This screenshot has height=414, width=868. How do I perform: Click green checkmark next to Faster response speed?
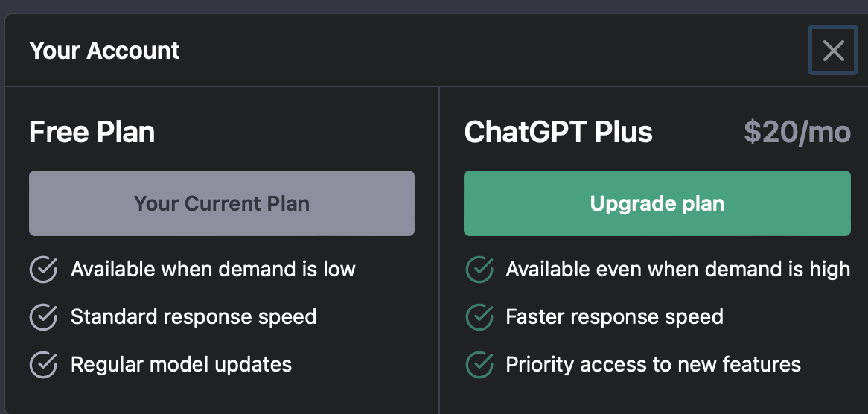(x=479, y=317)
